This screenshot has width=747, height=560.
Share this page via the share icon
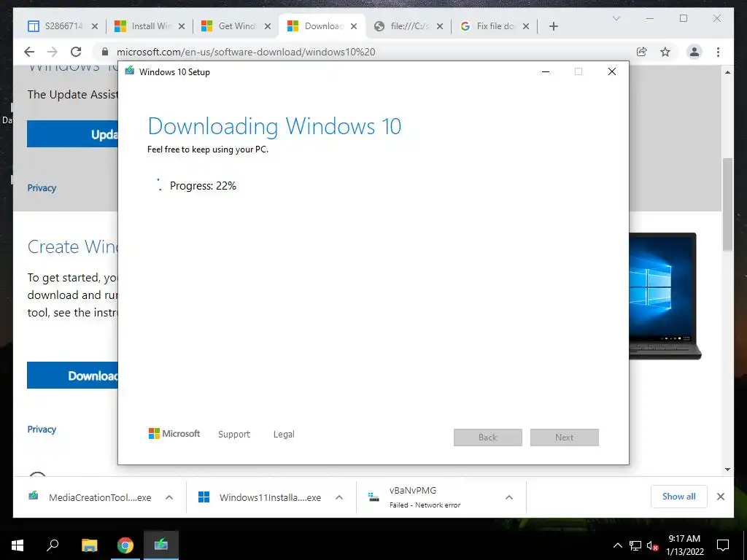coord(642,52)
